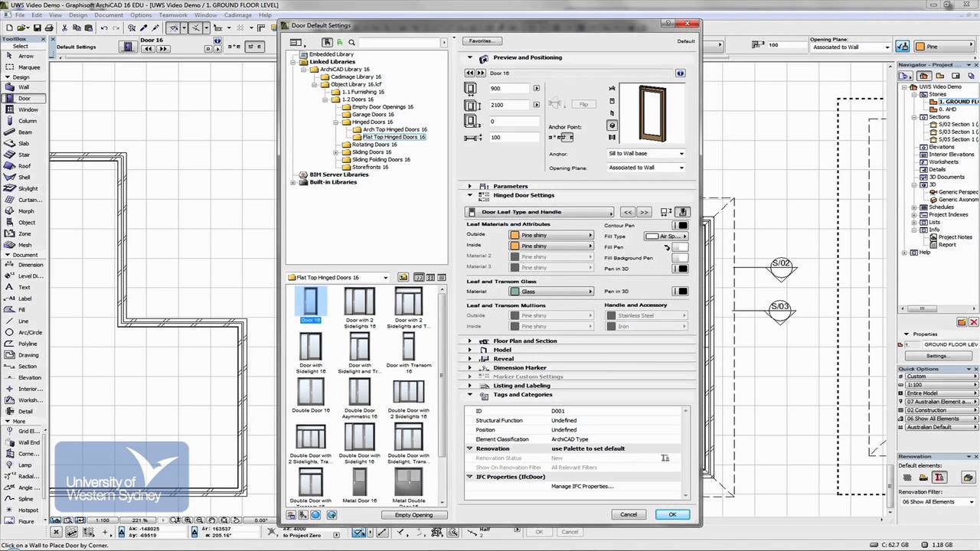
Task: Open Flat Top Hinged Doors 16 folder dropdown
Action: 338,278
